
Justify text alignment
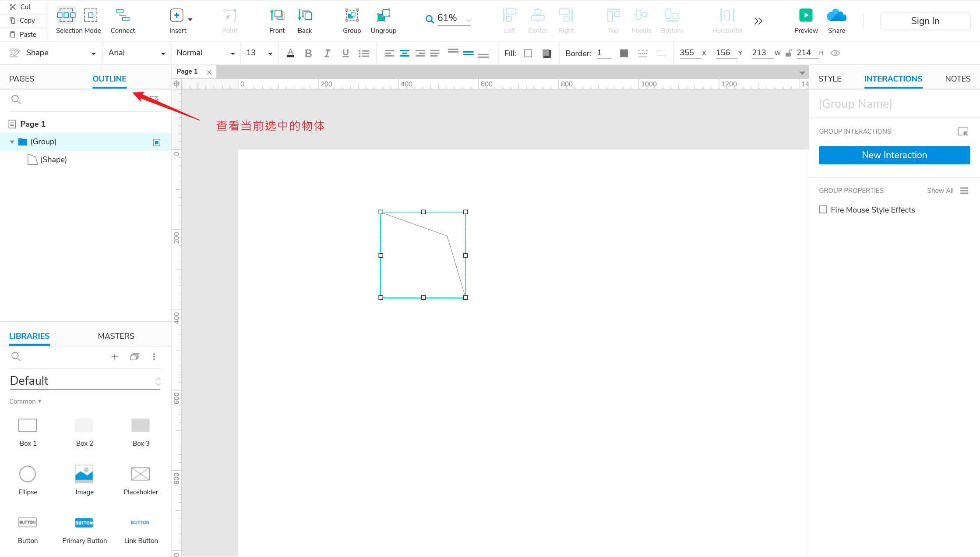pos(435,53)
